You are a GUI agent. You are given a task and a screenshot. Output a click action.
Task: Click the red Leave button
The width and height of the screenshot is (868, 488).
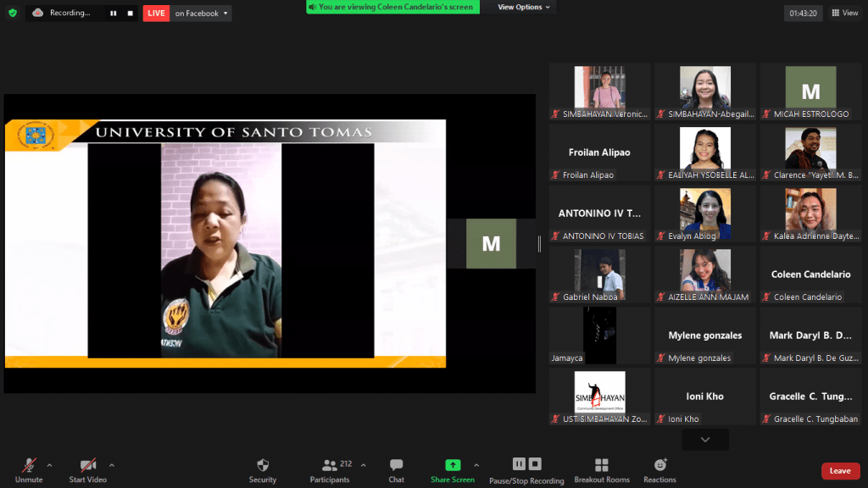[x=840, y=471]
